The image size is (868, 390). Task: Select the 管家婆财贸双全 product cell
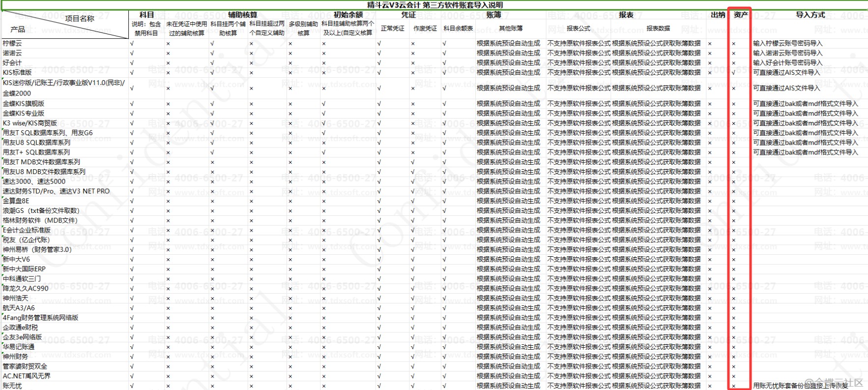pos(25,366)
